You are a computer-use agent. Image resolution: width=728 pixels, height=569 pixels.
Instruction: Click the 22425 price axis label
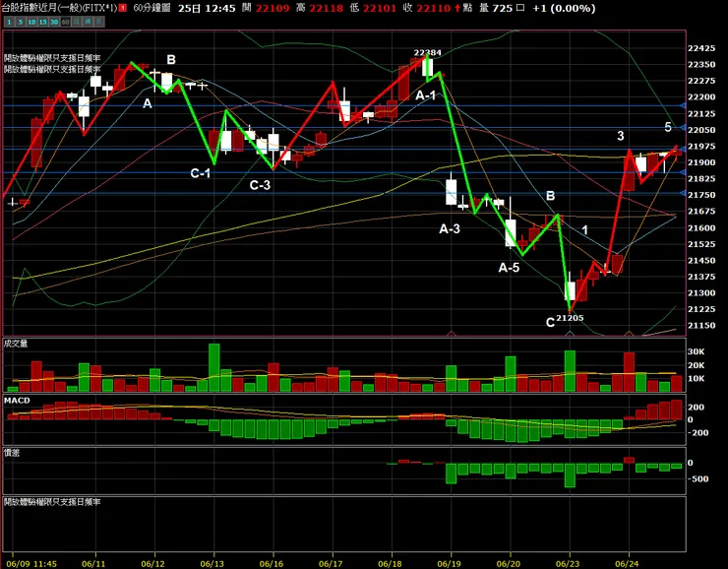click(701, 48)
